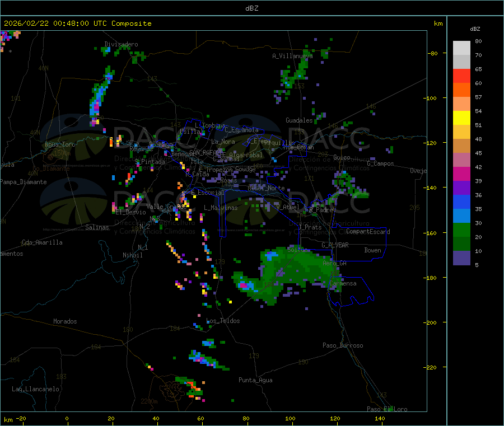The height and width of the screenshot is (426, 504).
Task: Click the -200 km vertical axis tick label
Action: [430, 322]
